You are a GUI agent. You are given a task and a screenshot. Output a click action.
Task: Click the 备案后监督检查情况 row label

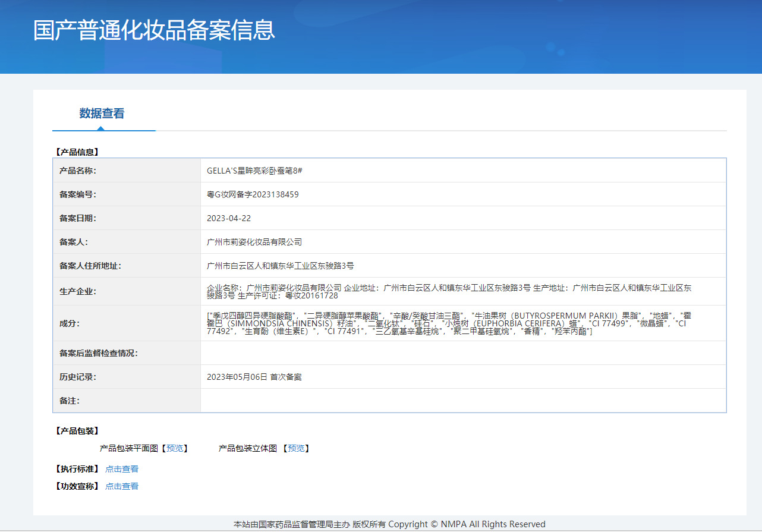98,353
